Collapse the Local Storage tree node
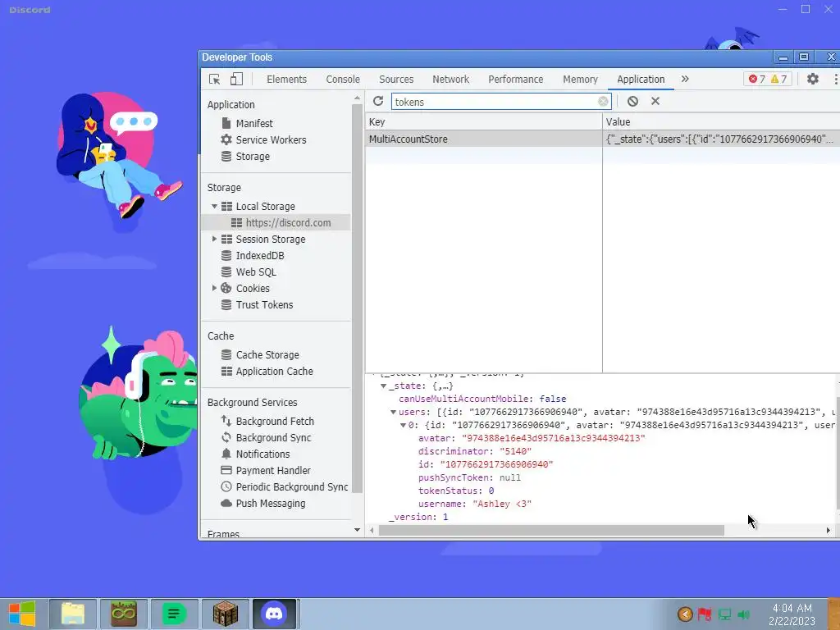This screenshot has width=840, height=630. (214, 206)
